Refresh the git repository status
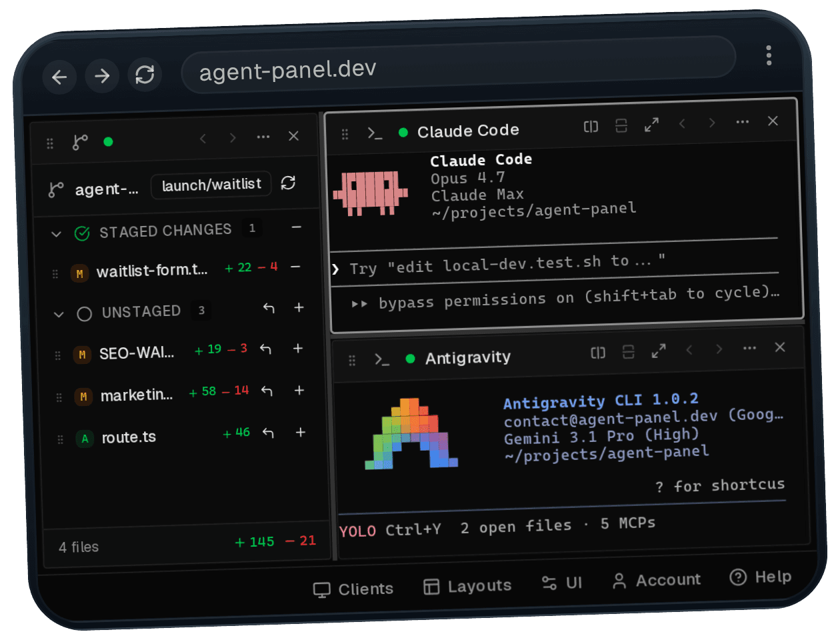Viewport: 840px width, 640px height. [x=288, y=183]
